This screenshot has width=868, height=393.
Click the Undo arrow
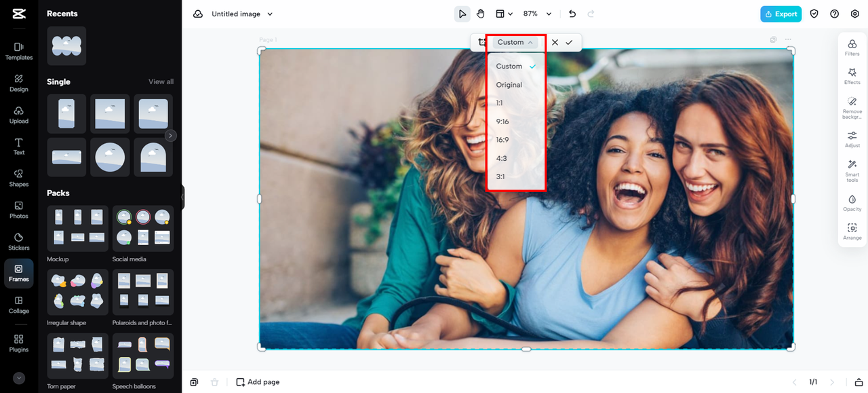(x=572, y=14)
